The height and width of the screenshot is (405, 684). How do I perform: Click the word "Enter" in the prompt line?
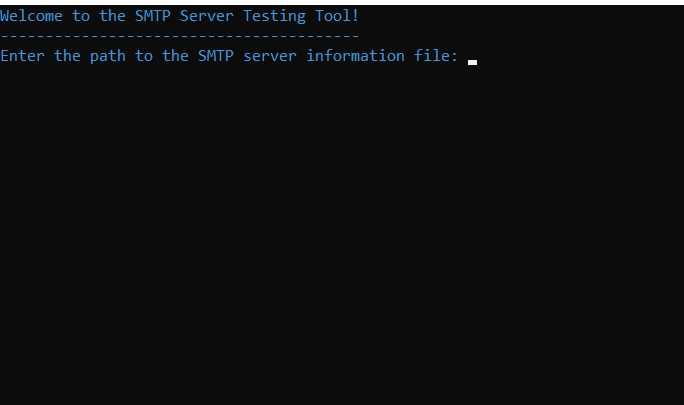coord(23,56)
